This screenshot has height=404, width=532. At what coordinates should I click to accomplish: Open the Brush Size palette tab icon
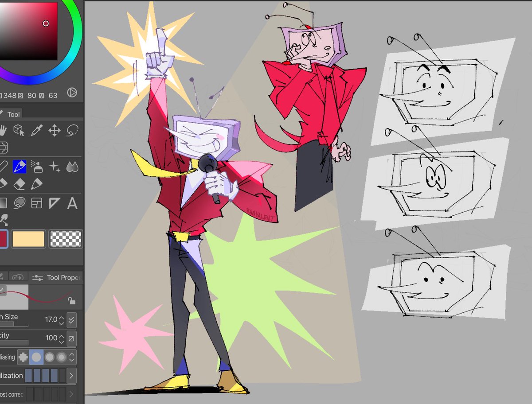pos(18,277)
